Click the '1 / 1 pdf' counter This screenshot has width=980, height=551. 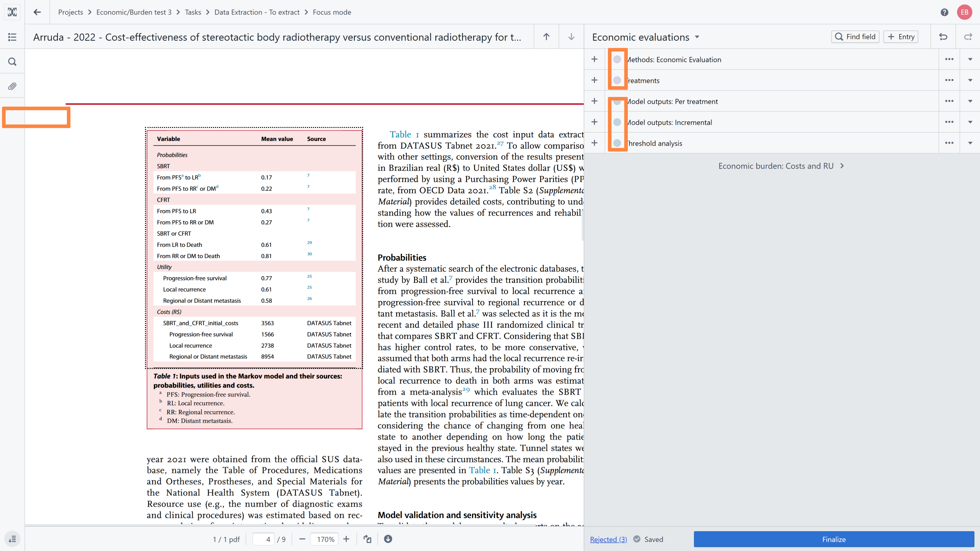(226, 539)
